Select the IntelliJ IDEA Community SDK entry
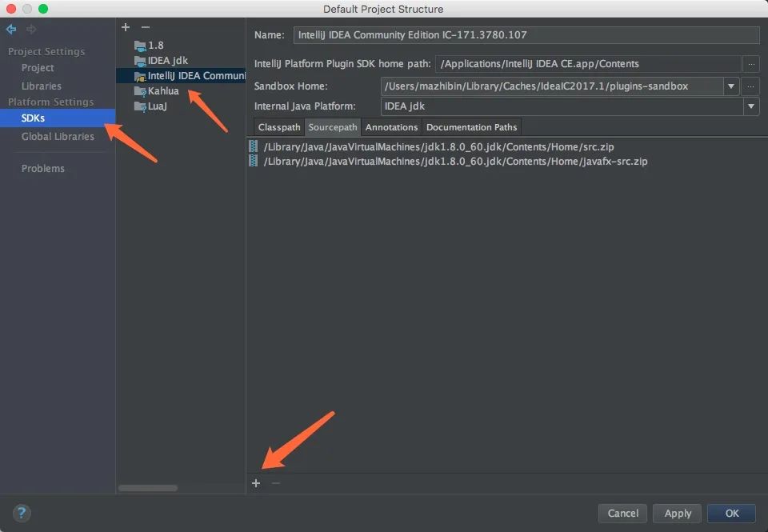The width and height of the screenshot is (768, 532). [x=181, y=75]
